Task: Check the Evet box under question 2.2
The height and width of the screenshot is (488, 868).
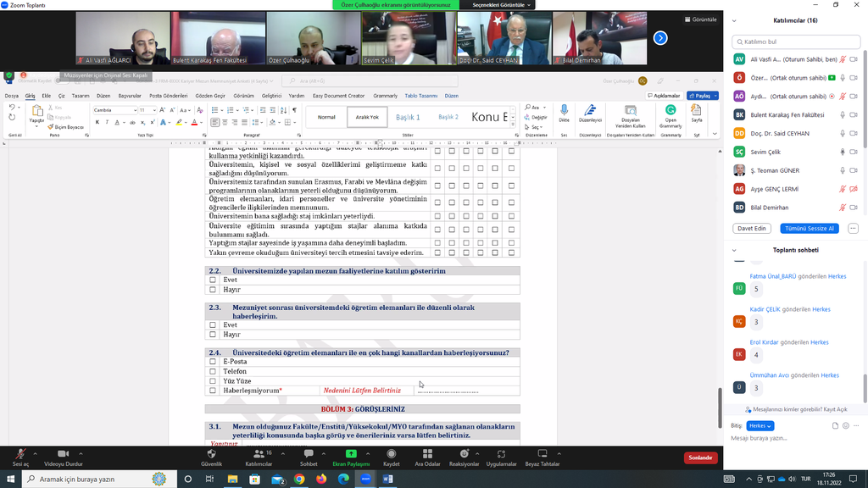Action: 213,279
